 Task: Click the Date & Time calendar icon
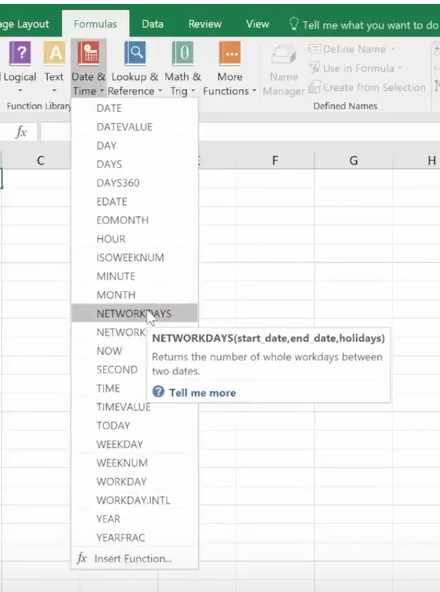pos(88,54)
